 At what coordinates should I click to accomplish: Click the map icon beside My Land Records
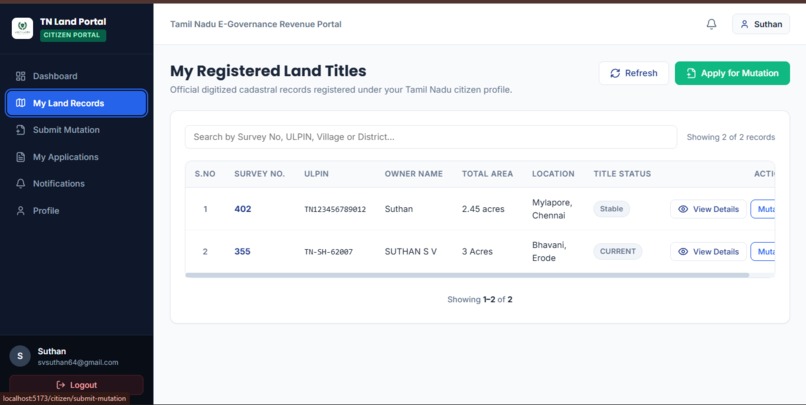pos(21,103)
